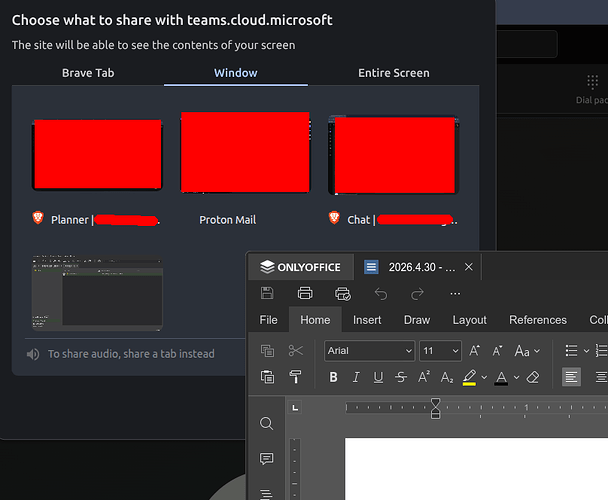Switch to the Home ribbon tab
Screen dimensions: 608x500
point(315,320)
